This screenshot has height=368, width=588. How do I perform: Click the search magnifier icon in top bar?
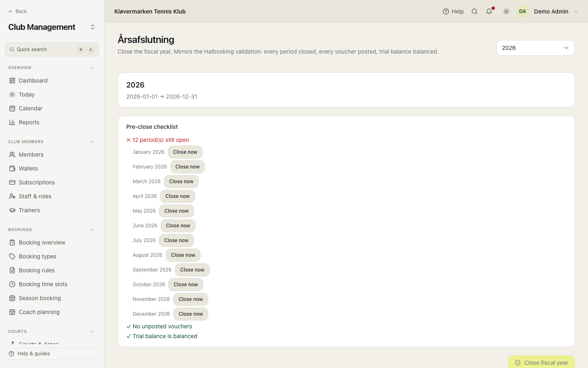click(x=474, y=11)
